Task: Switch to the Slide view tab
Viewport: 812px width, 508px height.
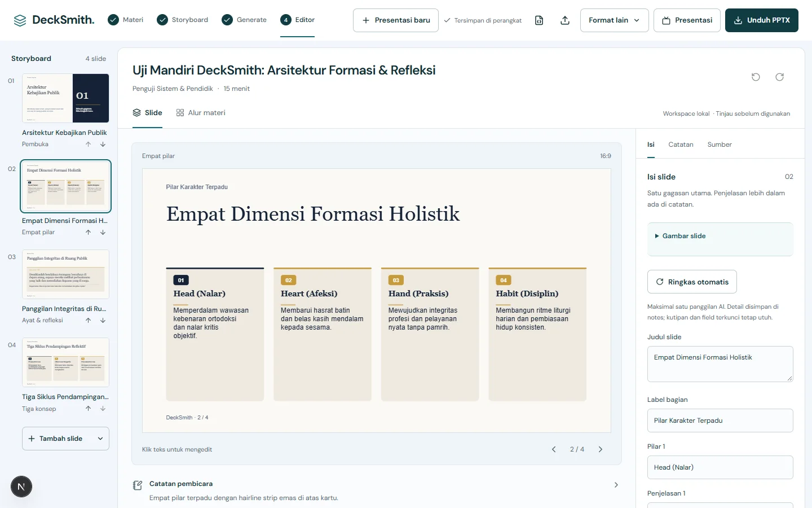Action: (147, 113)
